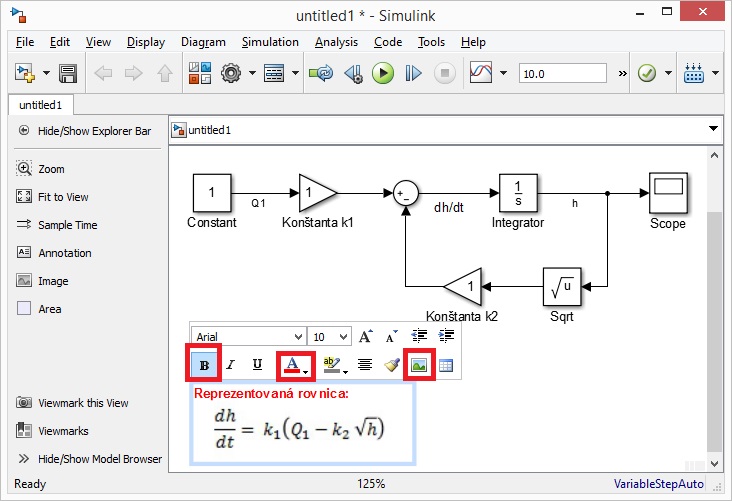Expand the gear icon dropdown arrow

pos(252,73)
